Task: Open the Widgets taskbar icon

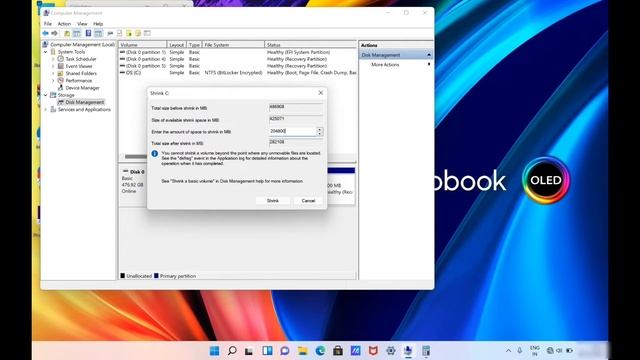Action: pyautogui.click(x=267, y=351)
